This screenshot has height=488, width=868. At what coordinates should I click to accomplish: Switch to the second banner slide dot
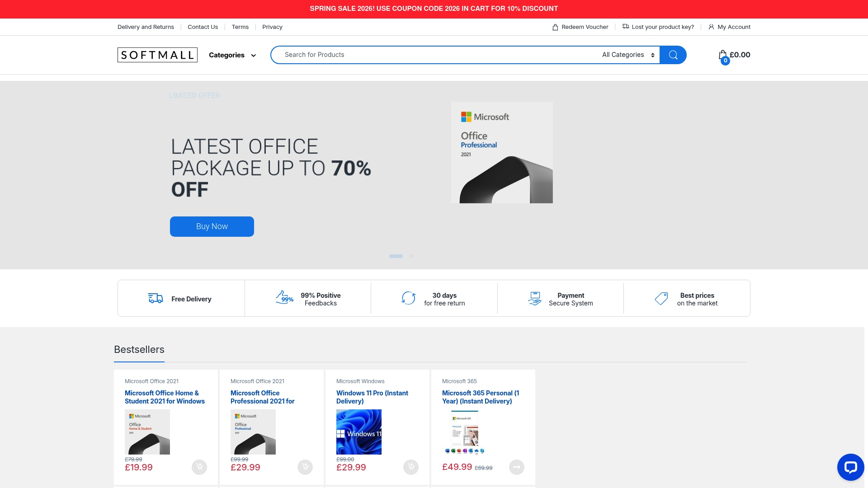tap(411, 256)
